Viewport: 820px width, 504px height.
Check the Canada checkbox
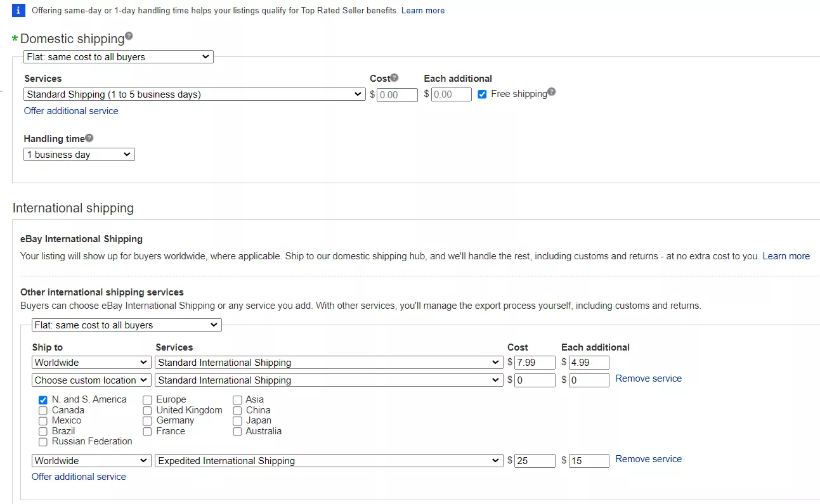tap(42, 411)
